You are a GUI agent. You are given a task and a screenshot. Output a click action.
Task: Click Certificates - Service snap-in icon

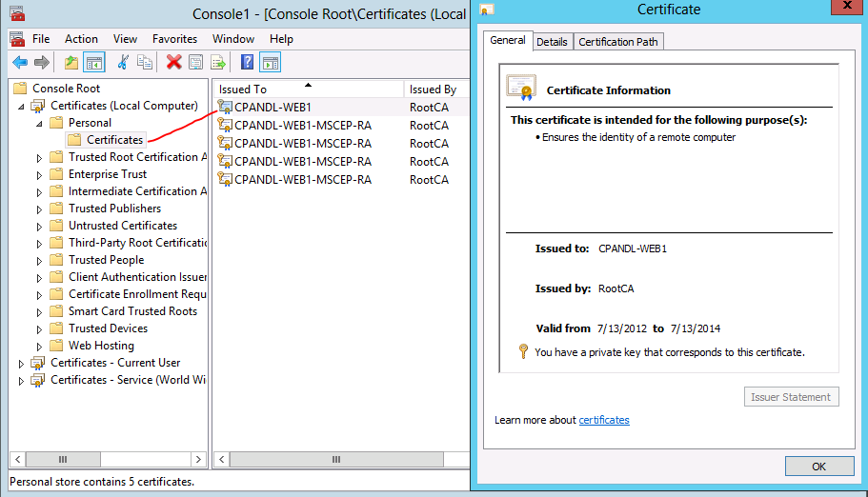38,380
